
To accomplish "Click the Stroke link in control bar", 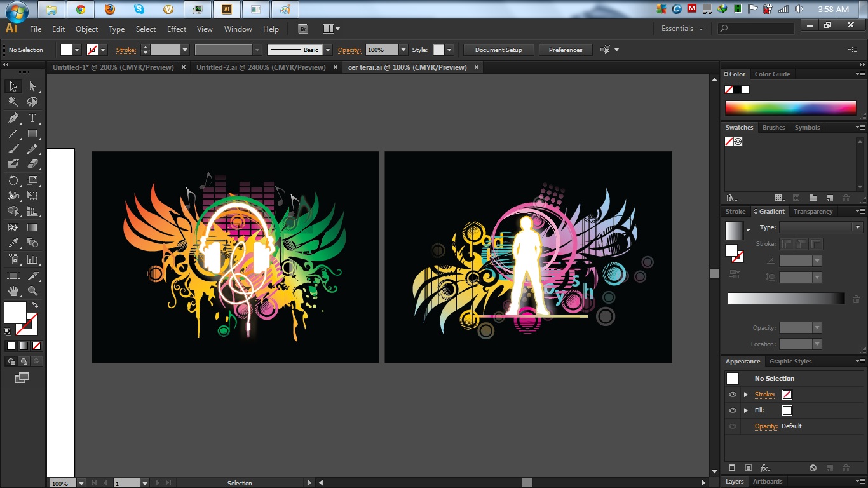I will [x=126, y=50].
